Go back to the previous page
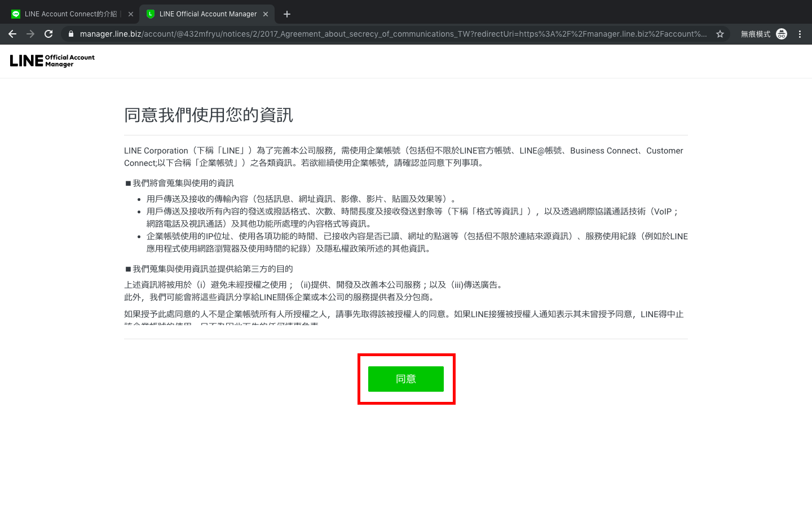The width and height of the screenshot is (812, 508). [12, 34]
